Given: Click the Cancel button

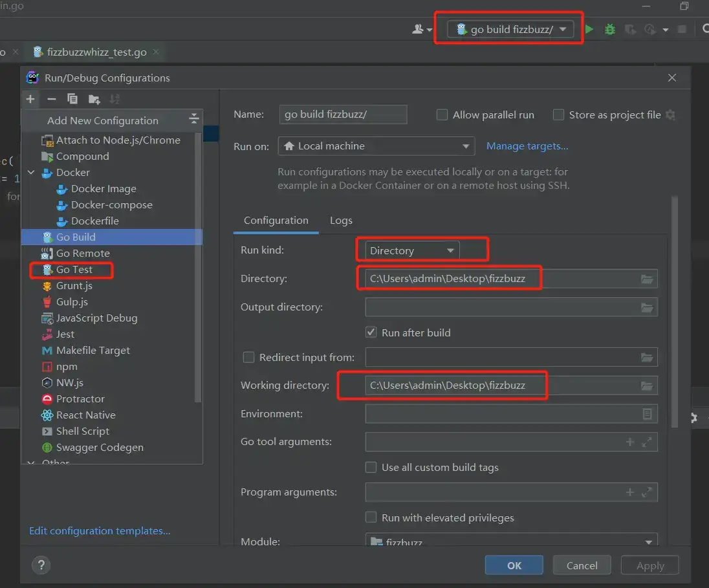Looking at the screenshot, I should (582, 565).
